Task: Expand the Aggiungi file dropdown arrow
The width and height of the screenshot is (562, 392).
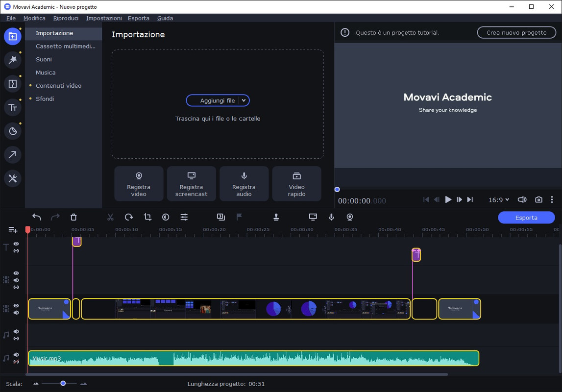Action: [244, 100]
